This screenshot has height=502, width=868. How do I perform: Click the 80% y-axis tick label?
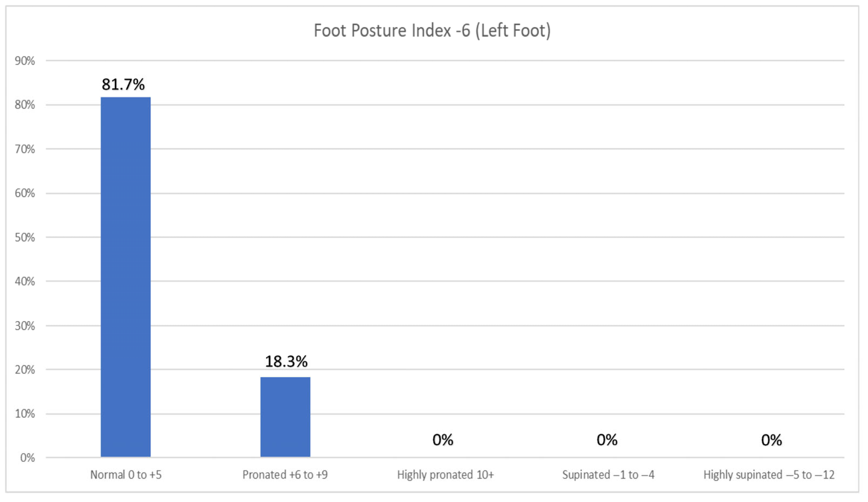click(x=25, y=105)
